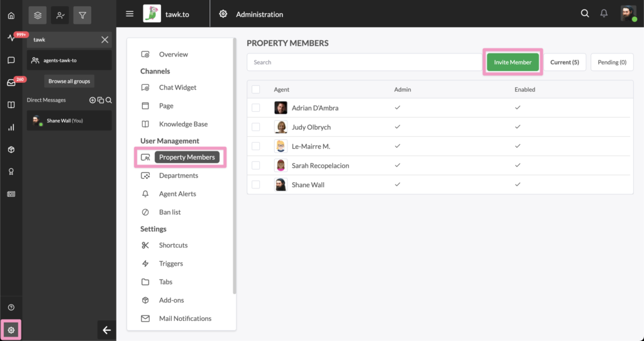Viewport: 644px width, 341px height.
Task: Open the hamburger menu beside tawk.to logo
Action: [130, 14]
